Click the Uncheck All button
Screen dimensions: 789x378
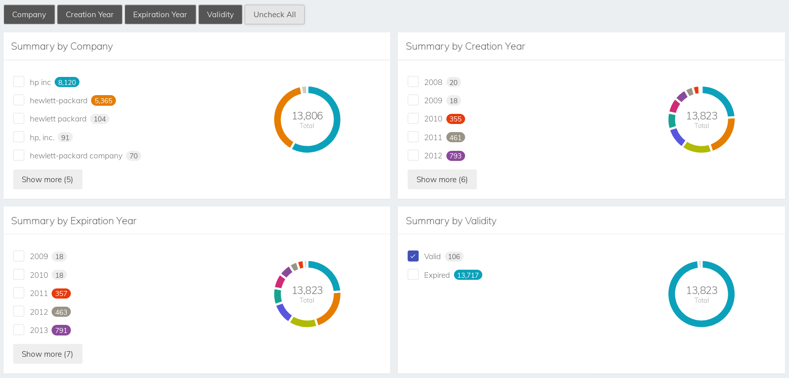pyautogui.click(x=274, y=15)
